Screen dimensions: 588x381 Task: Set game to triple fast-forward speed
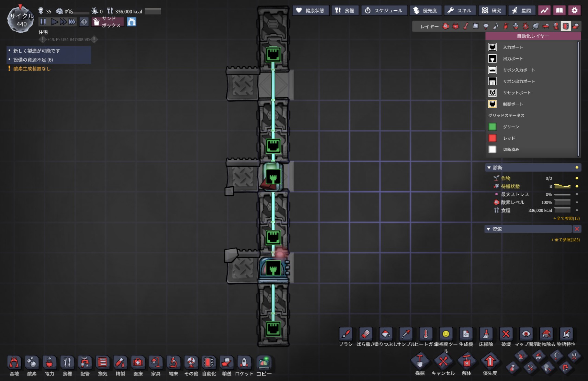point(72,22)
